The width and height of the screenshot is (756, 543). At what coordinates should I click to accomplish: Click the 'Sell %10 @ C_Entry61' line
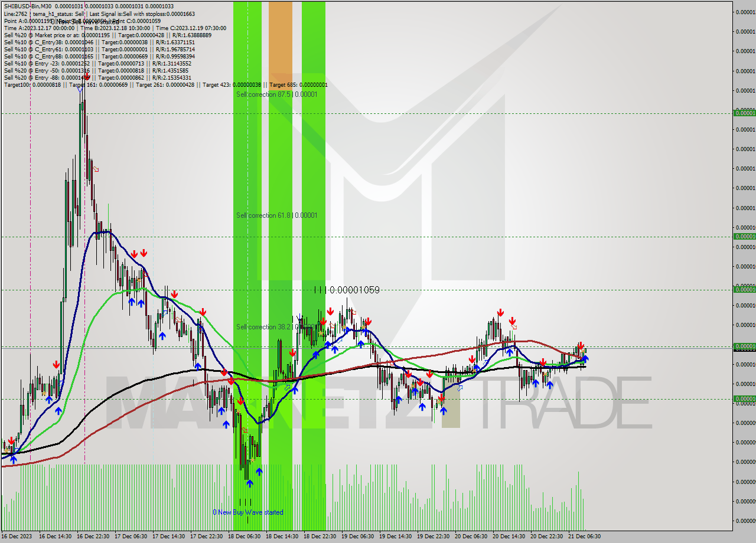click(x=99, y=49)
